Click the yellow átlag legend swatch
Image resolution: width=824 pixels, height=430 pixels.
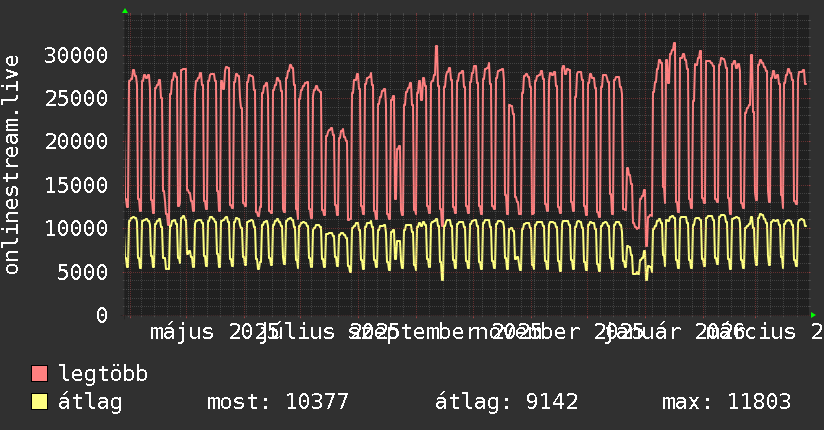[39, 402]
